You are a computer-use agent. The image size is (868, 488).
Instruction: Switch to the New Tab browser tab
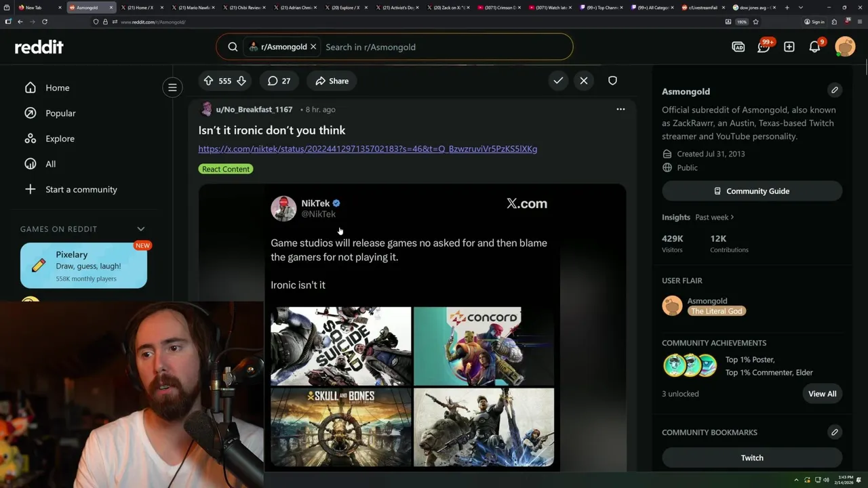[38, 7]
